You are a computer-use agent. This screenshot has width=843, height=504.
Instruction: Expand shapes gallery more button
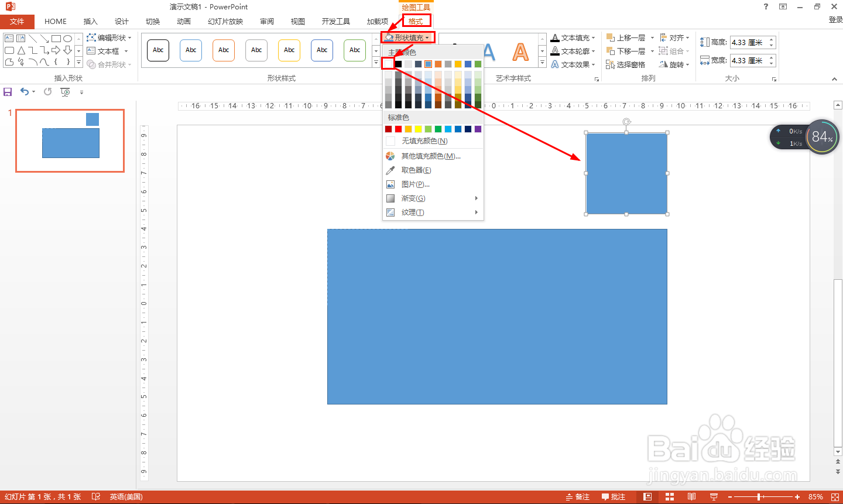click(78, 61)
